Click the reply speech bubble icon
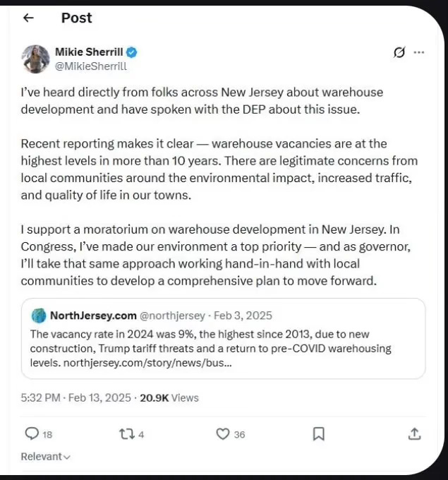The image size is (448, 480). pyautogui.click(x=32, y=434)
